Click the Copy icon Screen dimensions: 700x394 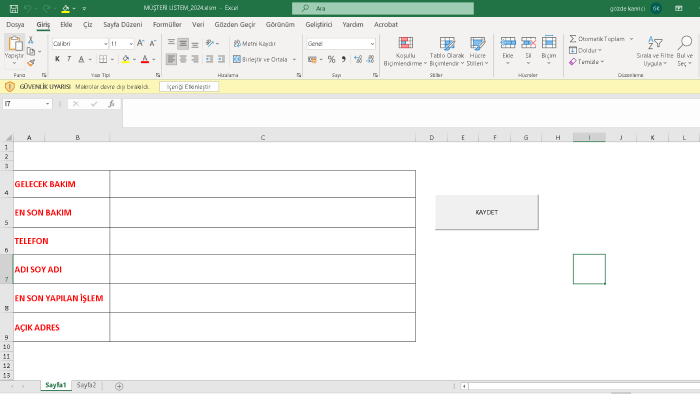[x=31, y=51]
